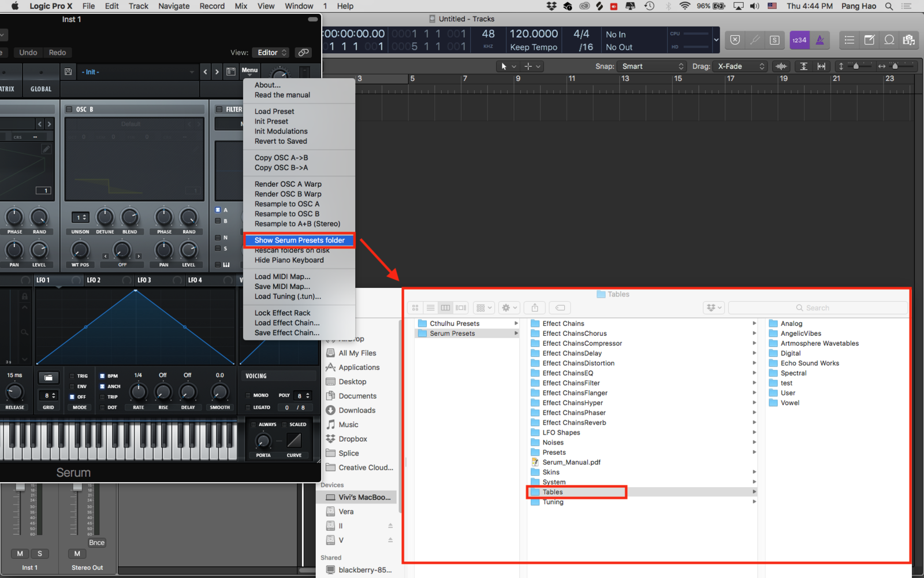Choose Load Tuning (.tun)... menu item

click(x=288, y=297)
